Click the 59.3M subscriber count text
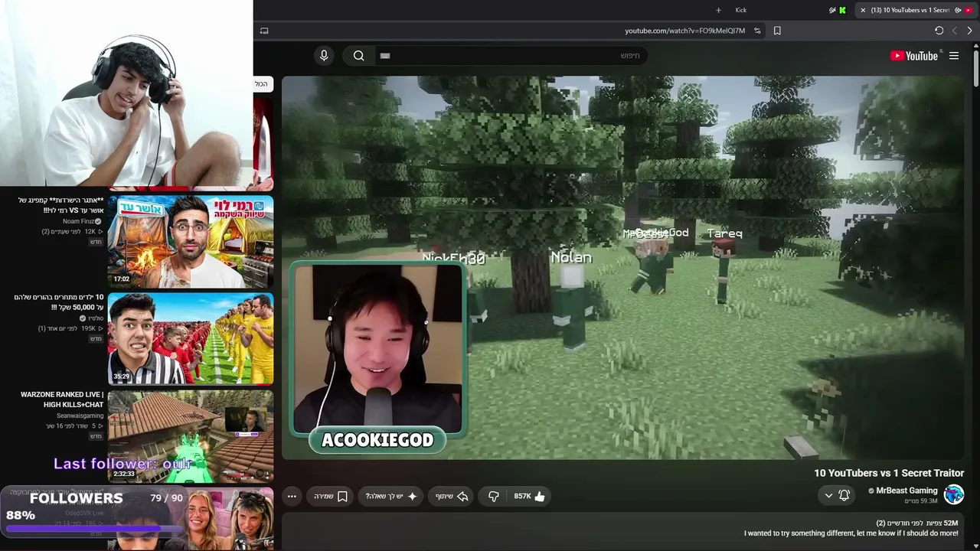The height and width of the screenshot is (551, 980). 921,501
